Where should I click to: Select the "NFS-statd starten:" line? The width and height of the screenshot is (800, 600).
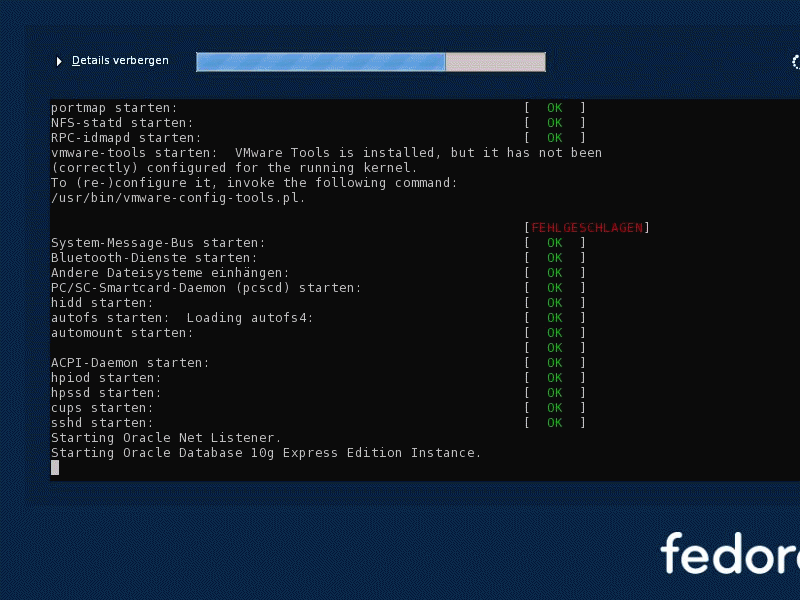[x=122, y=123]
